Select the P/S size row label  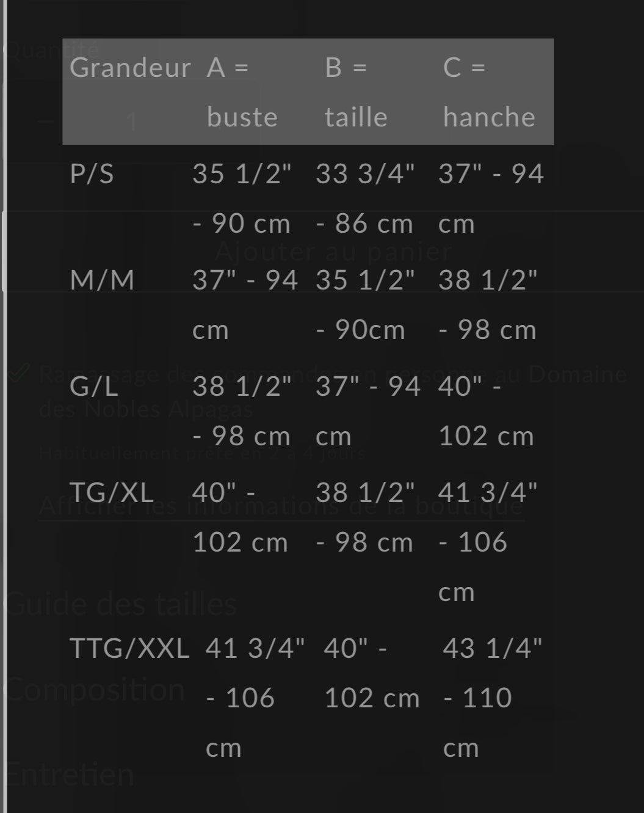click(92, 174)
